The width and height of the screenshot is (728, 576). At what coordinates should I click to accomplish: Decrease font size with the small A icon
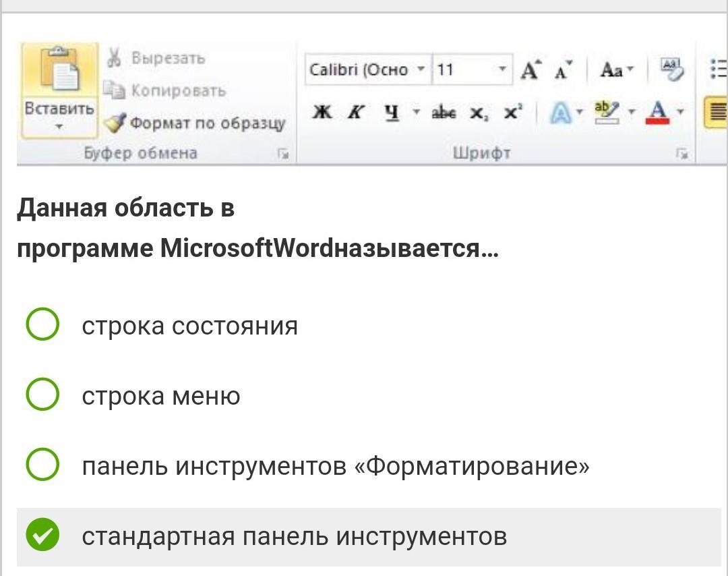coord(564,71)
